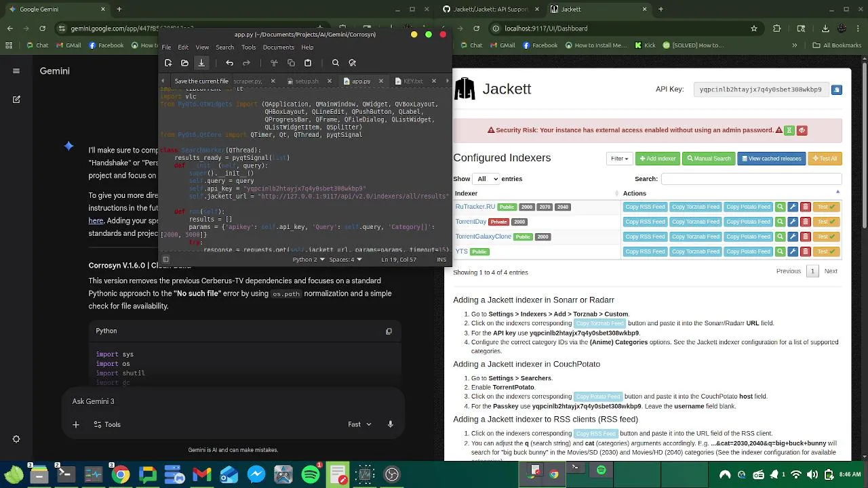Copy Torznab Feed for TorrentDay
Image resolution: width=868 pixels, height=488 pixels.
(695, 222)
